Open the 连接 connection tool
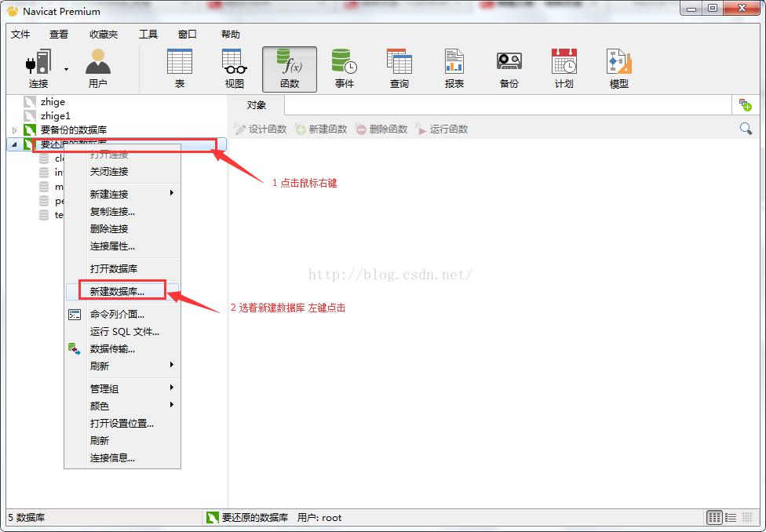 coord(38,68)
